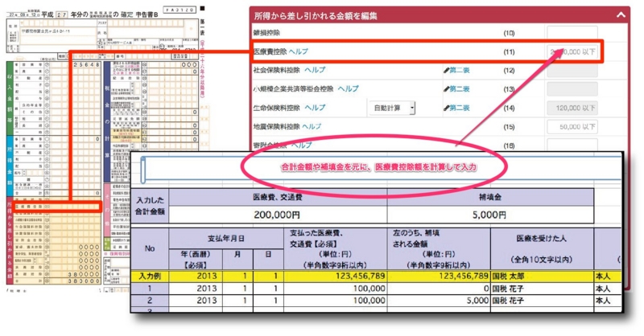Click the 入力した合計金額 header cell
The width and height of the screenshot is (644, 336).
pyautogui.click(x=150, y=206)
